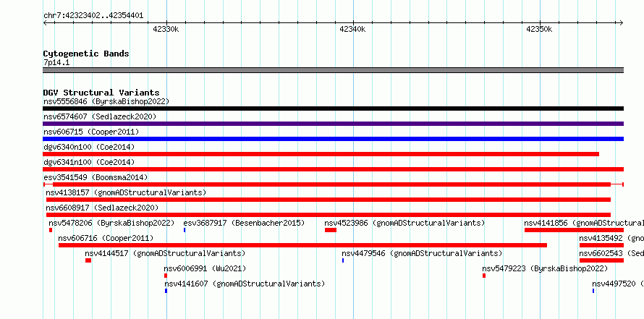Click the chr7:42323402..42354401 region label
The height and width of the screenshot is (319, 644).
click(93, 16)
